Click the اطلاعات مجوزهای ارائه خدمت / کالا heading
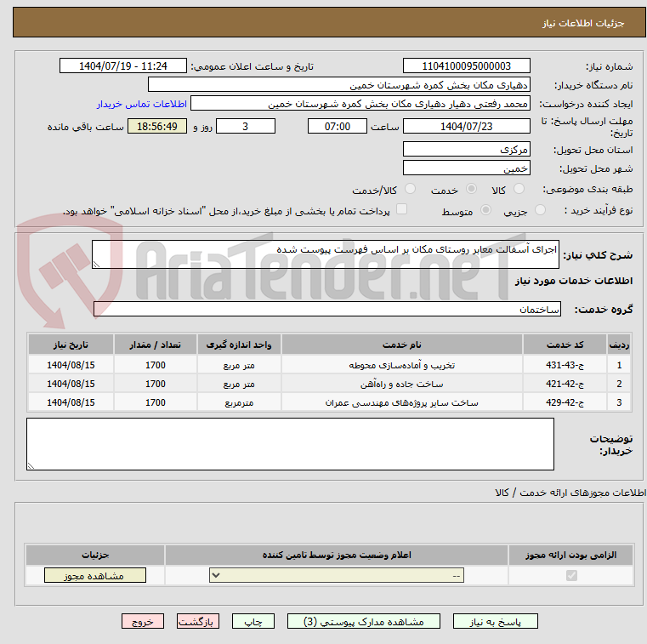This screenshot has width=647, height=644. tap(570, 493)
